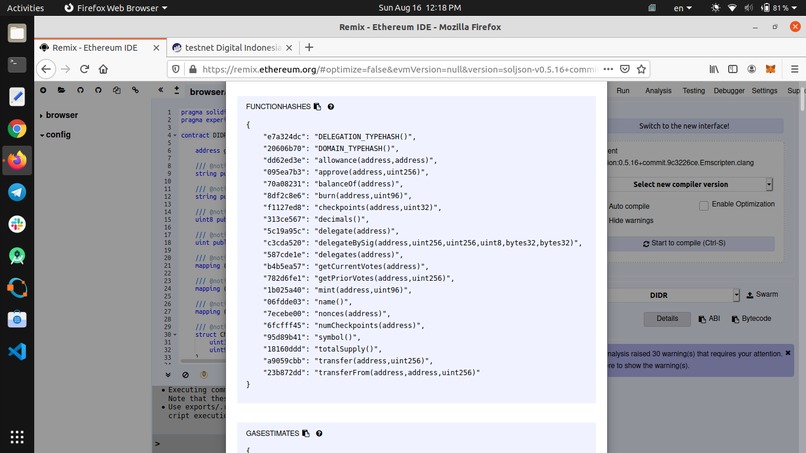Open Telegram from the dock
806x453 pixels.
click(x=17, y=192)
